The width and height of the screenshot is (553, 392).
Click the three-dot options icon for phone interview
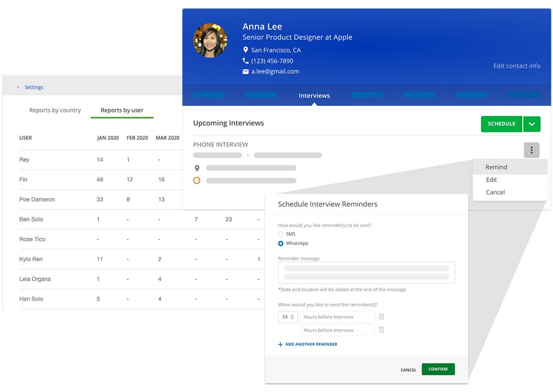531,150
